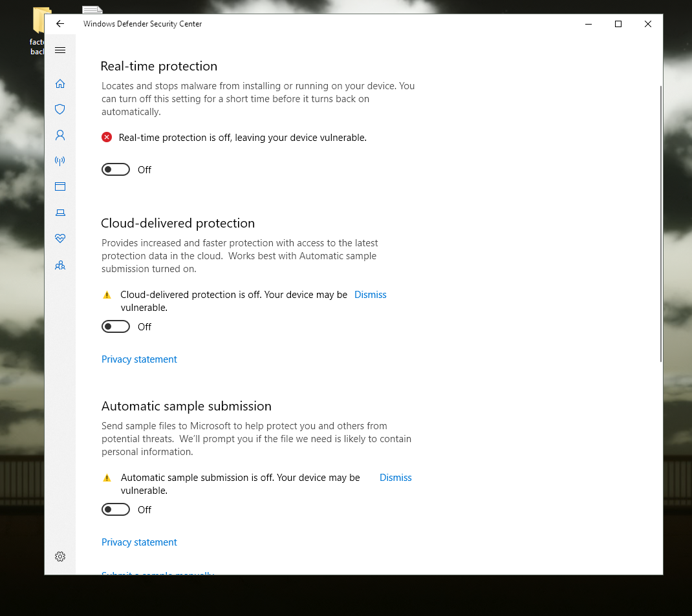The width and height of the screenshot is (692, 616).
Task: Open the Settings gear icon
Action: pos(60,557)
